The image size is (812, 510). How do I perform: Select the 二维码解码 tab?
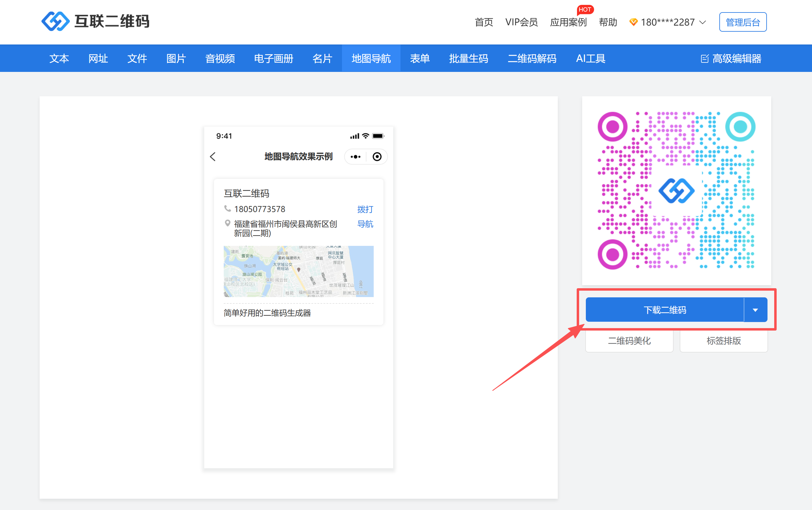coord(532,59)
